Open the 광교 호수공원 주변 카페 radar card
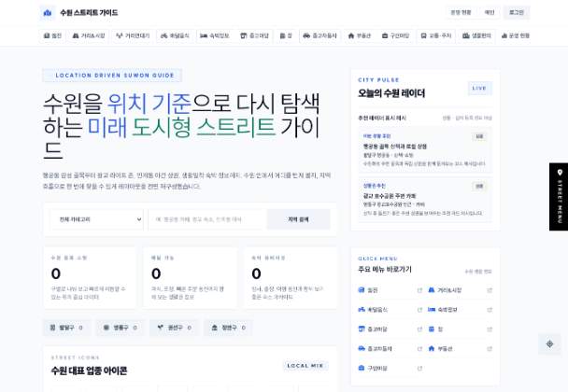 point(424,200)
